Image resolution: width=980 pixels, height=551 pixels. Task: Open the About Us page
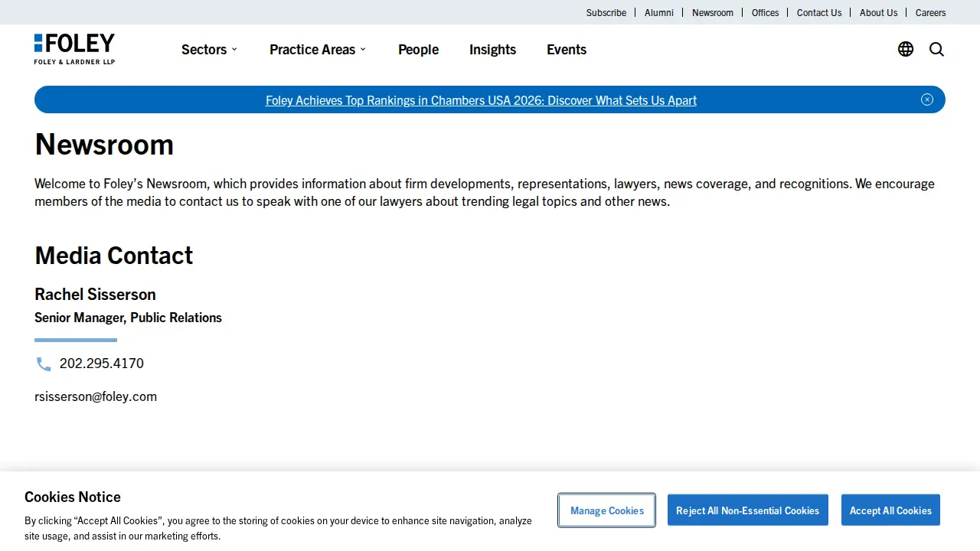point(878,12)
